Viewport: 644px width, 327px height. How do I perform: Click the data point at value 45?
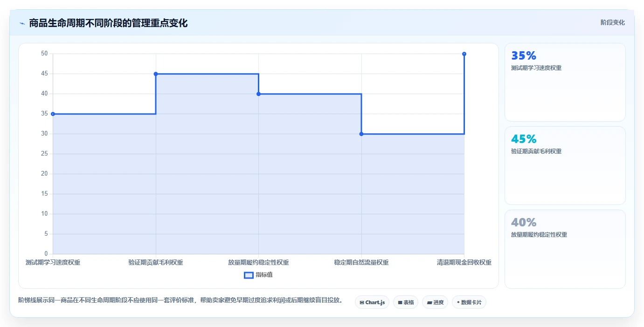pyautogui.click(x=156, y=74)
